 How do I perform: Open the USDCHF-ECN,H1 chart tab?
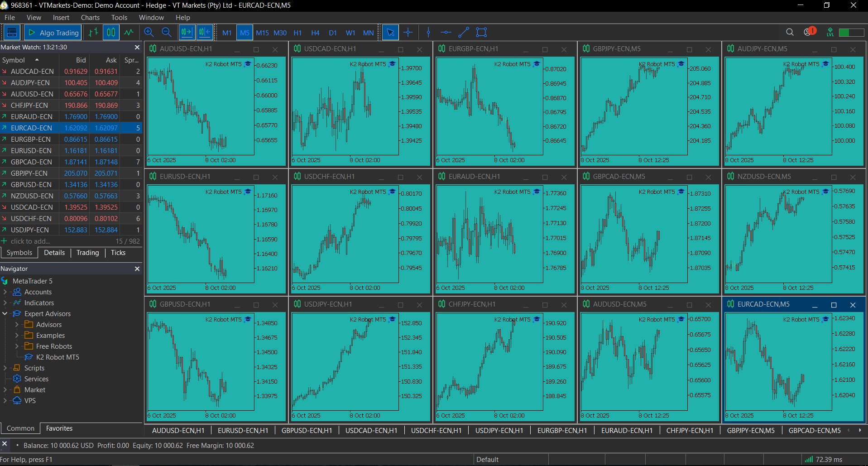click(436, 431)
